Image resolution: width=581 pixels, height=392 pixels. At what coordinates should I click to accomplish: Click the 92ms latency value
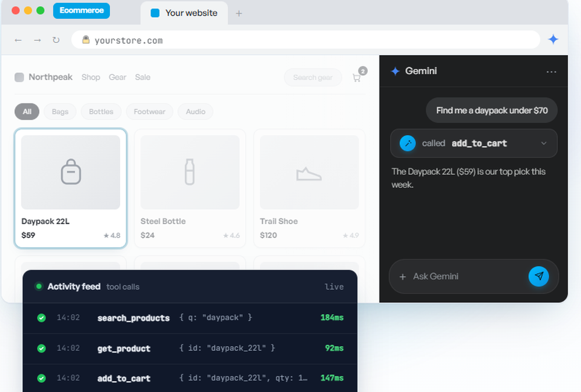[334, 348]
